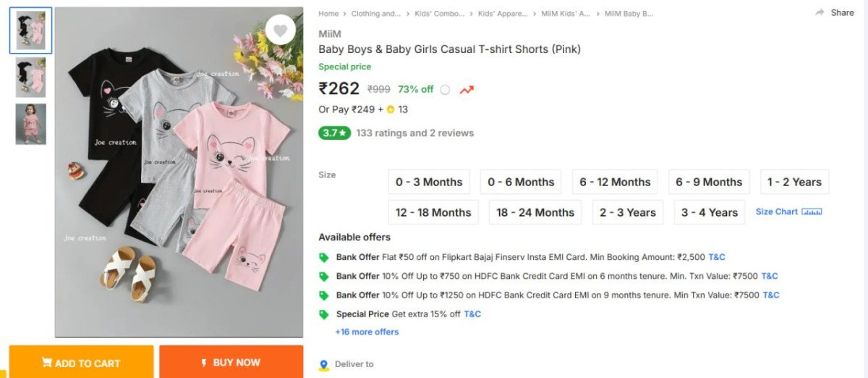
Task: Select size 0 - 3 Months
Action: coord(429,182)
